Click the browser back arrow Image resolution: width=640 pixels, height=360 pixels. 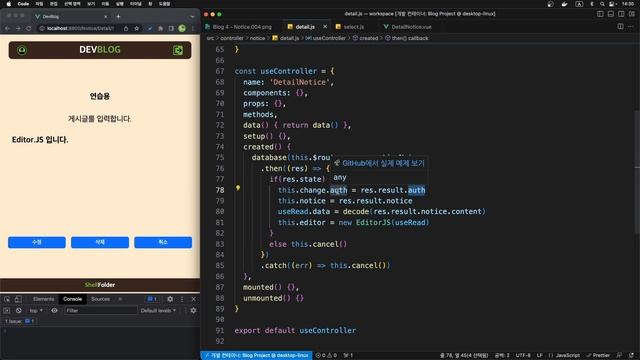[7, 28]
